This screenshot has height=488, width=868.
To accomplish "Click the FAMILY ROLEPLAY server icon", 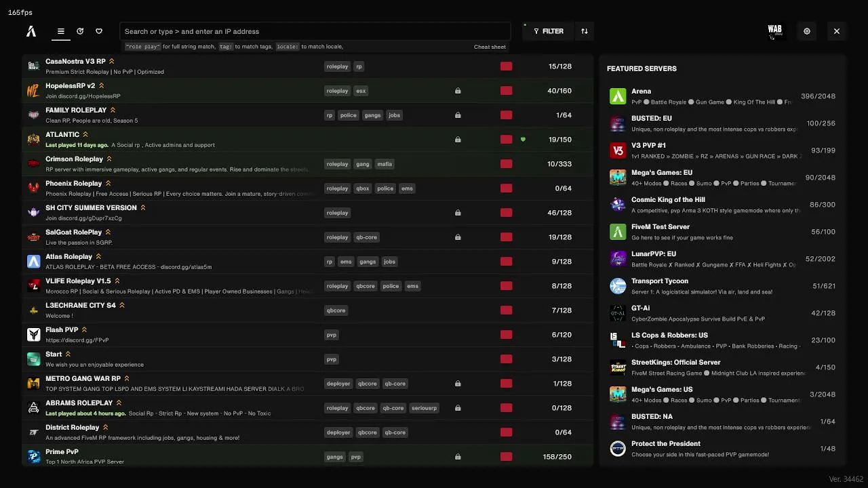I will [33, 115].
